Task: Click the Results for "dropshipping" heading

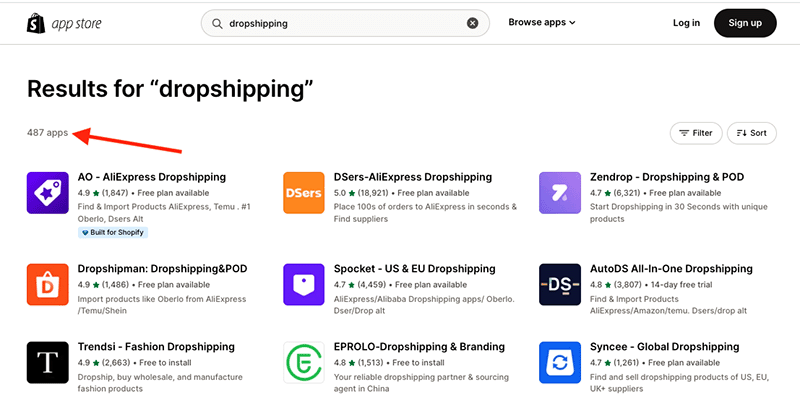Action: click(x=170, y=89)
